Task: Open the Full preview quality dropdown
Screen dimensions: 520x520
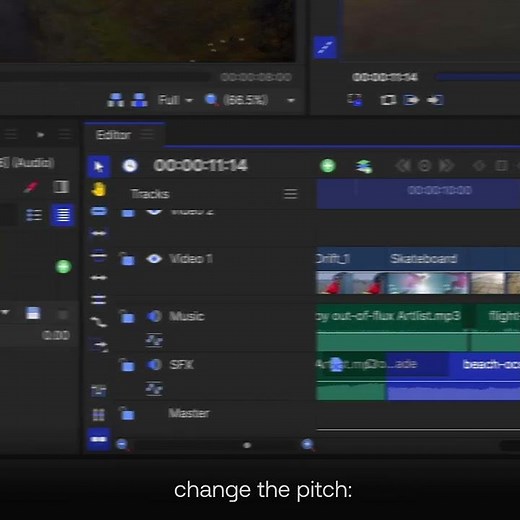Action: tap(175, 100)
